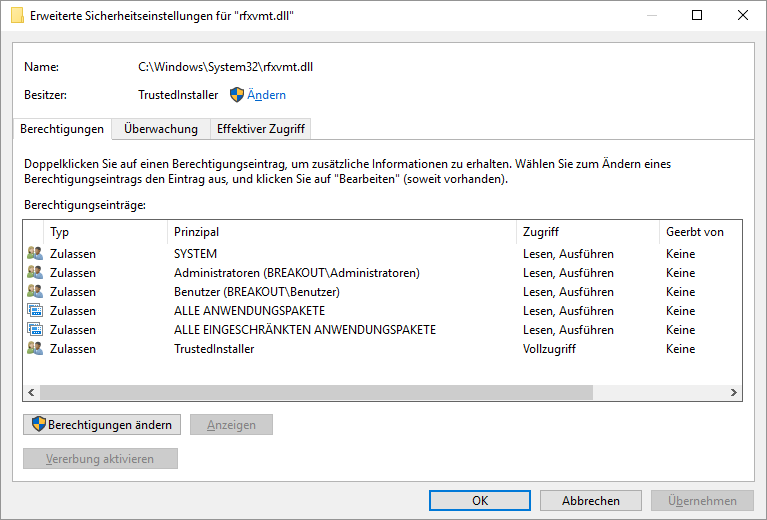Screen dimensions: 767x520
Task: Click Zulassen in the Benutzer row
Action: (x=73, y=292)
